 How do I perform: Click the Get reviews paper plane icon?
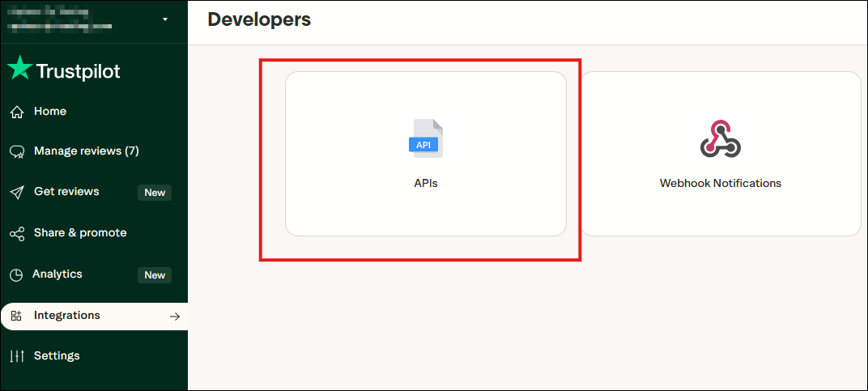tap(17, 193)
